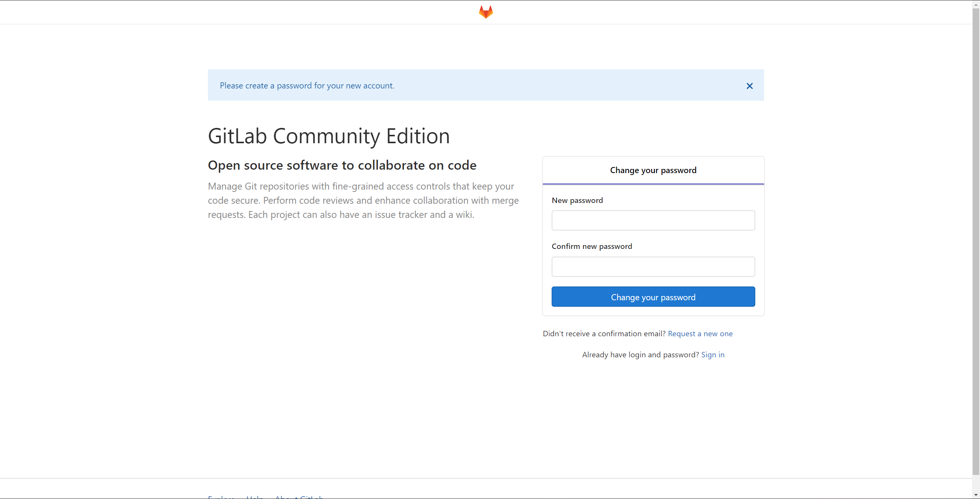Viewport: 980px width, 499px height.
Task: Click the 'Manage Git repositories' description paragraph
Action: point(363,200)
